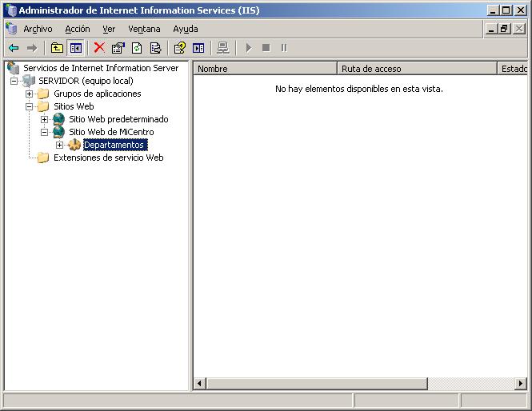Open the Help toolbar icon

[x=180, y=48]
